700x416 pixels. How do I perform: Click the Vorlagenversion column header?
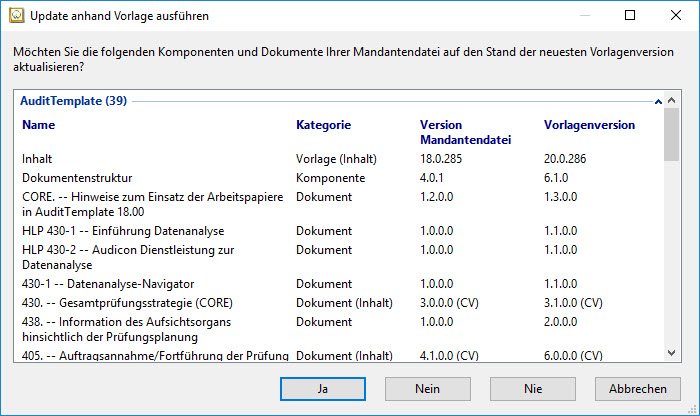pyautogui.click(x=589, y=125)
